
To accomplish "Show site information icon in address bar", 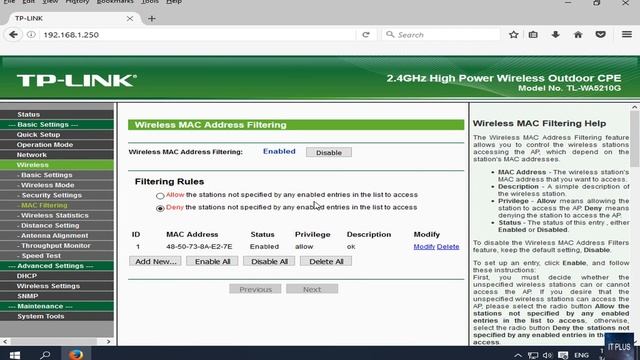I will click(31, 35).
